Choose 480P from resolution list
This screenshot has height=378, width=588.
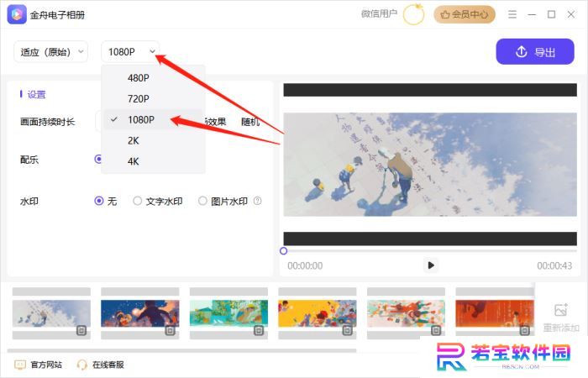point(154,78)
